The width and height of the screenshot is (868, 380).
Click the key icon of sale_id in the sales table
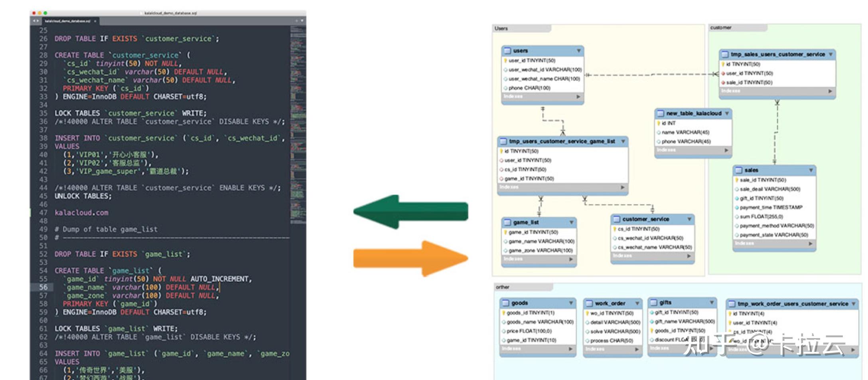(736, 180)
